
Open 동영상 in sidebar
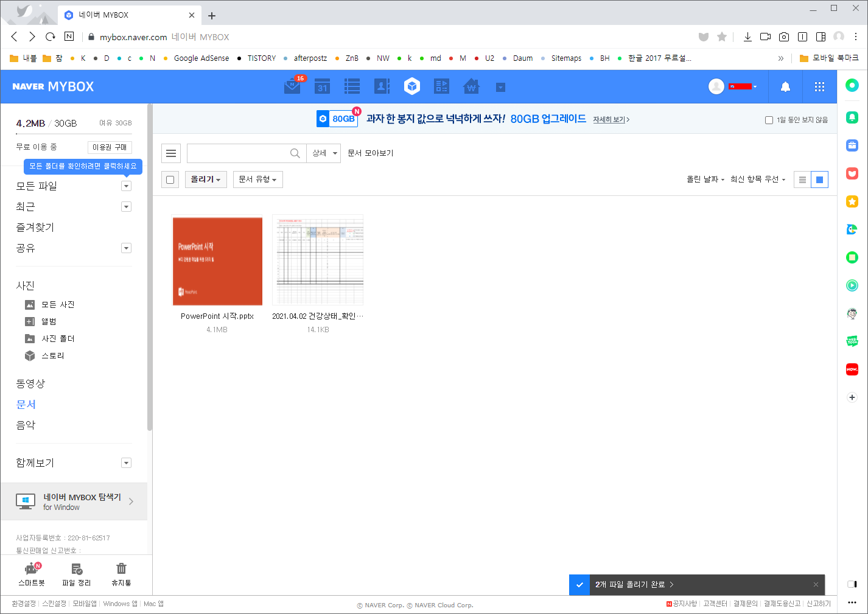[x=30, y=384]
